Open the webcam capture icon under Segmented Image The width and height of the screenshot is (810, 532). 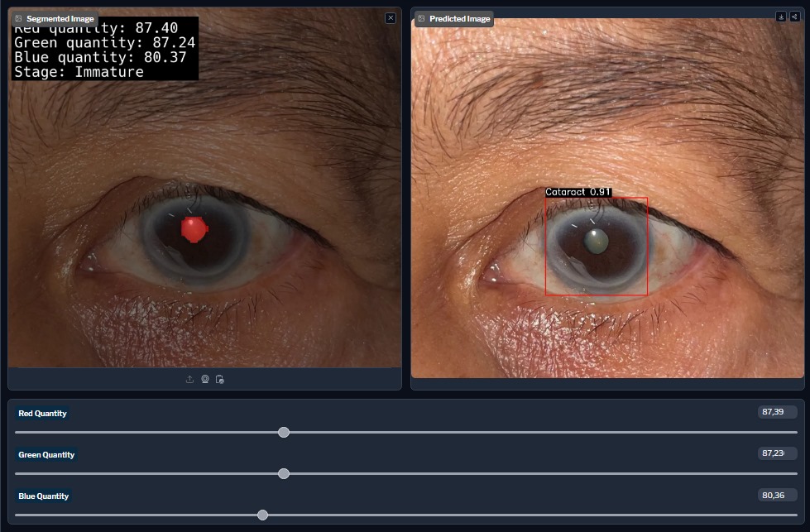205,379
